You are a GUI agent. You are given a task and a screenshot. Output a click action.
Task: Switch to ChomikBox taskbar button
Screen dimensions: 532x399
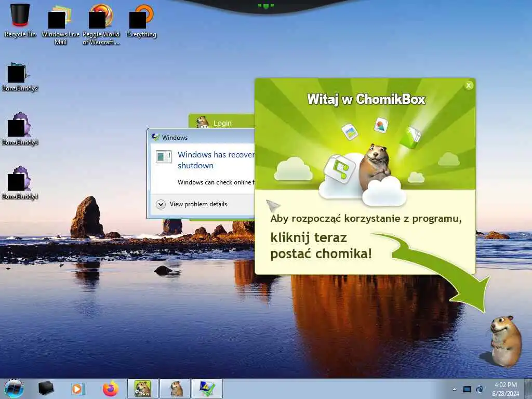point(143,389)
